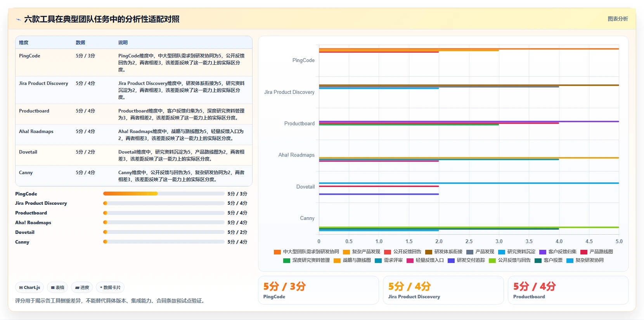Select the Canny table row name
Image resolution: width=644 pixels, height=320 pixels.
(x=26, y=173)
